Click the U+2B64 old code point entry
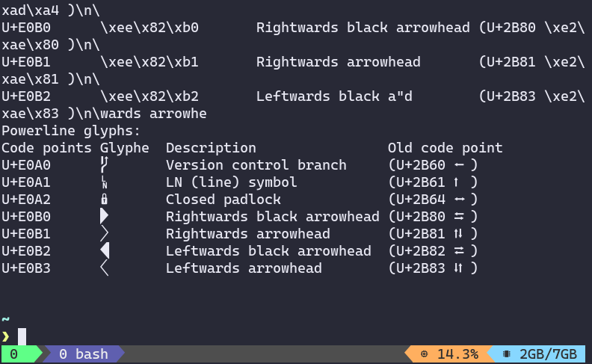 [x=432, y=200]
